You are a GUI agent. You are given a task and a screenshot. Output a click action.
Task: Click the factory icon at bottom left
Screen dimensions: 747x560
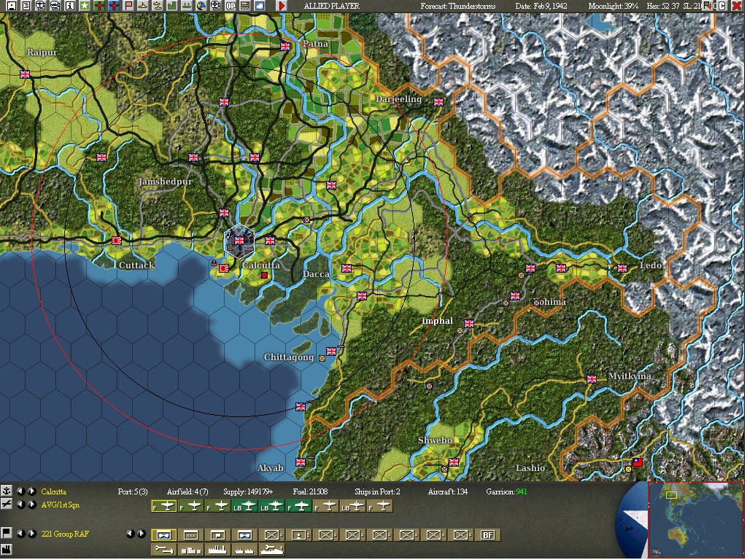[6, 548]
